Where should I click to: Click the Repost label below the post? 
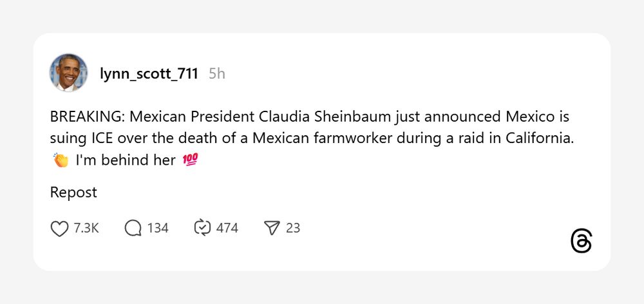coord(73,193)
